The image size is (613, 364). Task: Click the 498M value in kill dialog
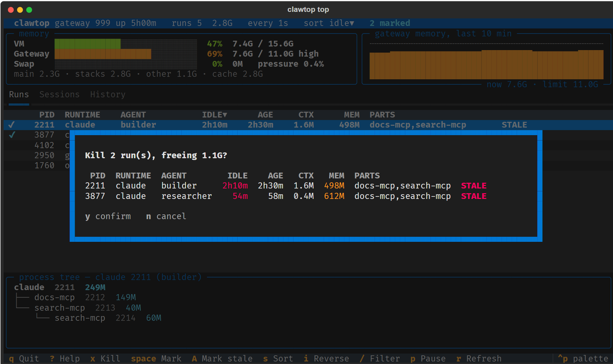334,186
